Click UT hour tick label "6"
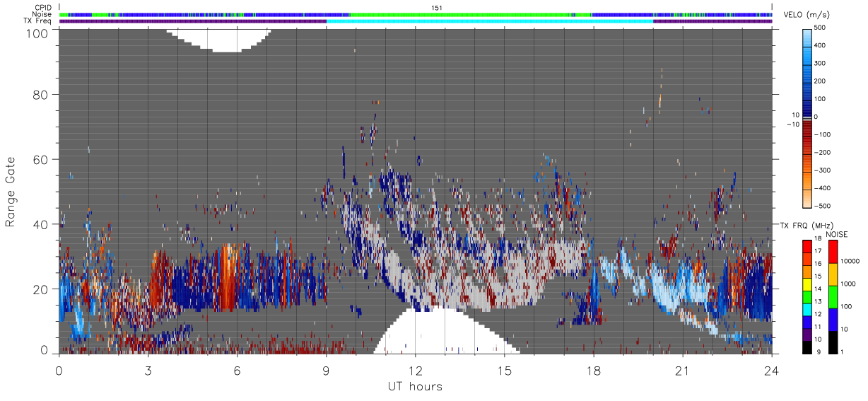868x401 pixels. click(237, 371)
